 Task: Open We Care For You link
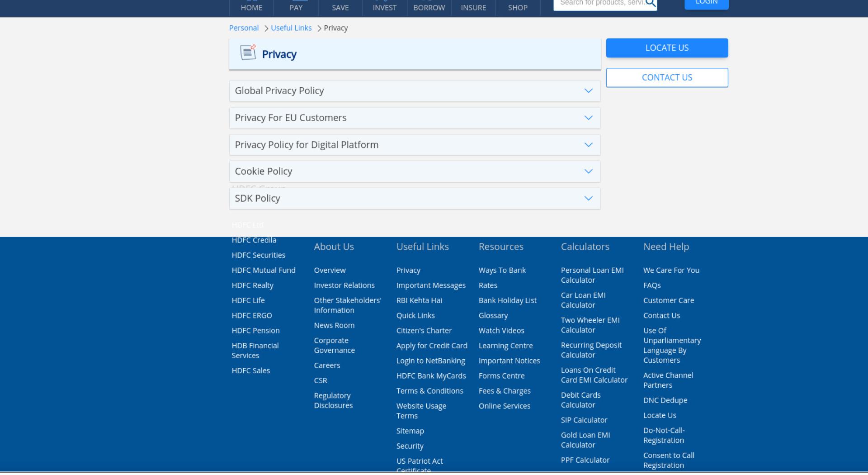point(671,270)
